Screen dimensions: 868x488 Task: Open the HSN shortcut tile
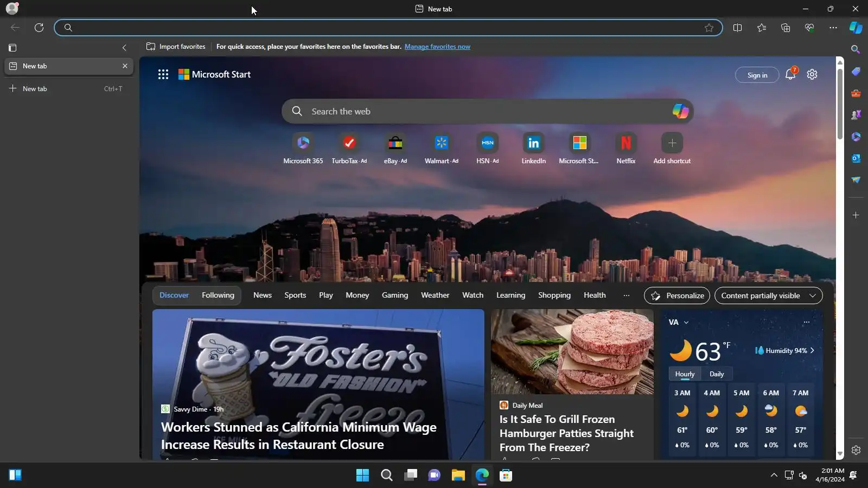point(488,149)
